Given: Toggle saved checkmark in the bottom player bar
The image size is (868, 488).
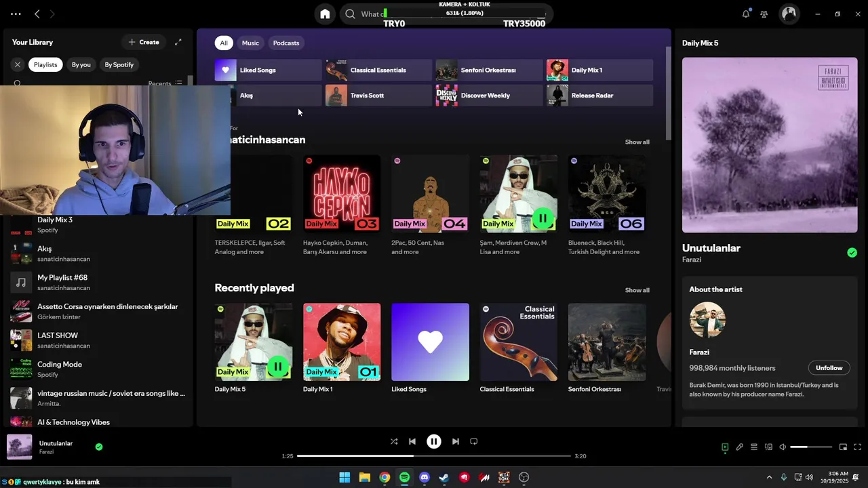Looking at the screenshot, I should [x=99, y=447].
